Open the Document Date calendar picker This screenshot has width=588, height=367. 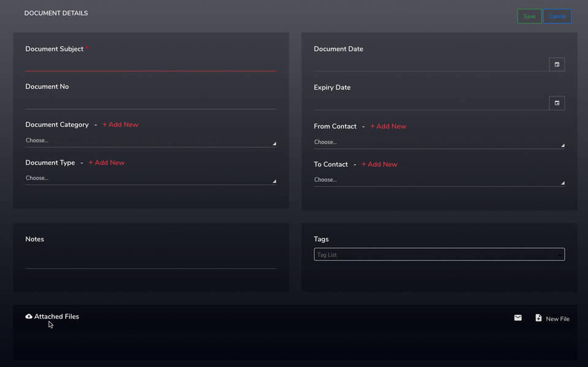coord(557,64)
